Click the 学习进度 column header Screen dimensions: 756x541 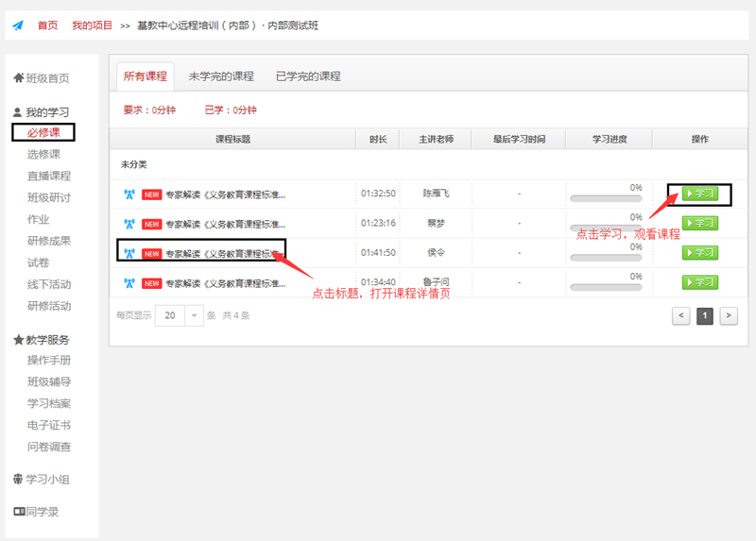click(x=609, y=139)
